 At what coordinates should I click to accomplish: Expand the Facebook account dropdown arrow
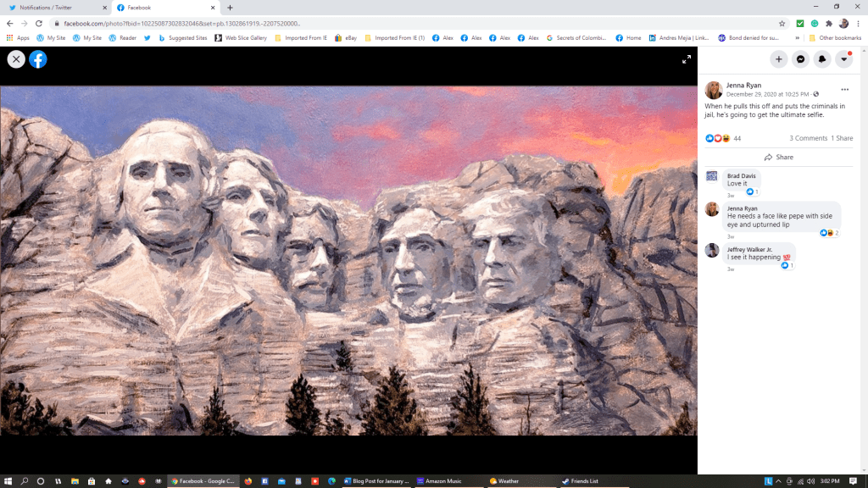coord(843,59)
